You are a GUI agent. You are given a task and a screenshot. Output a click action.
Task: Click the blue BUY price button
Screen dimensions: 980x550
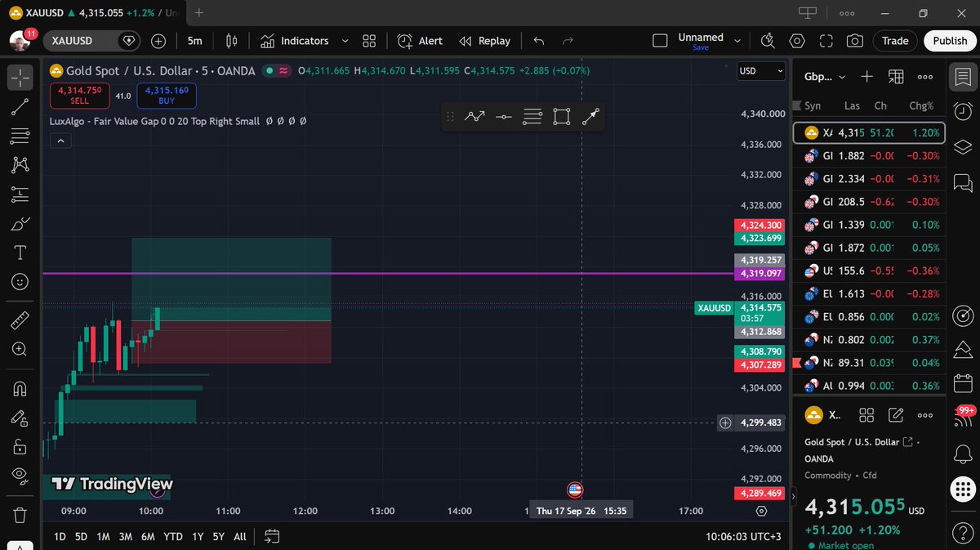[x=167, y=96]
